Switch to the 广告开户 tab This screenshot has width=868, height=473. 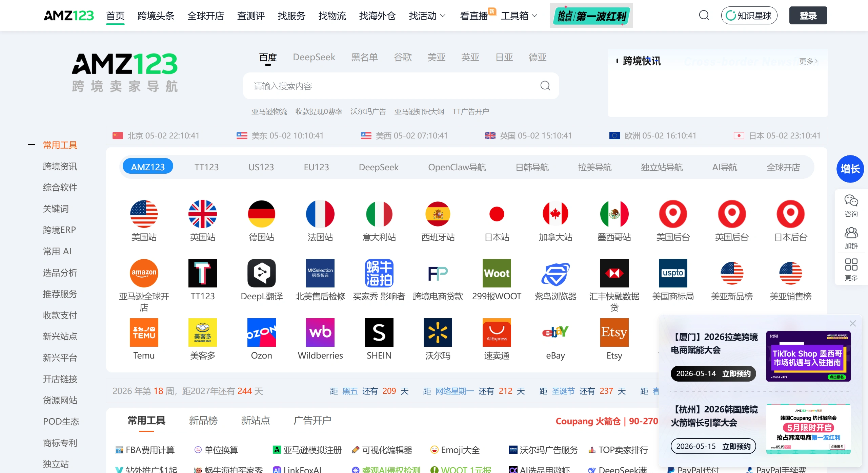[312, 420]
